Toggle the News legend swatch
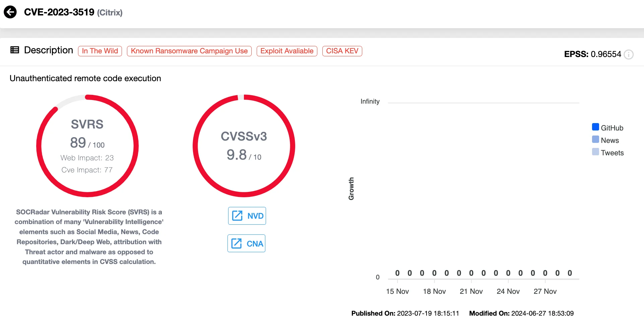Screen dimensions: 644x322 coord(595,139)
